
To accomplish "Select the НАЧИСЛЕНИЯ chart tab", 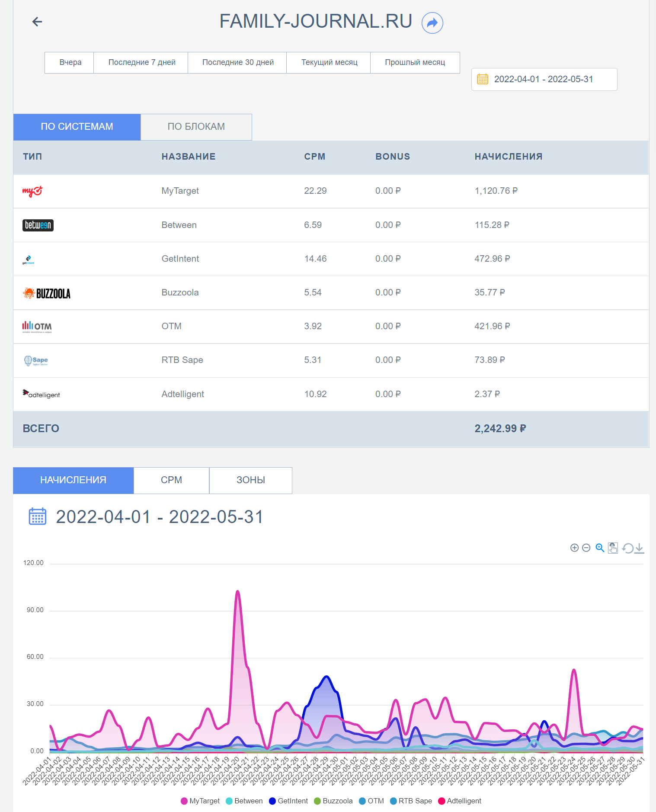I will click(x=73, y=480).
